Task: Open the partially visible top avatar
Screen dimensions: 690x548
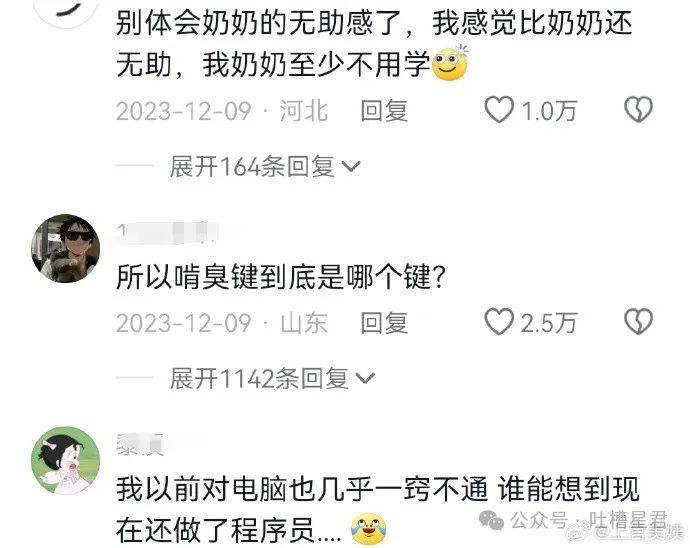Action: pos(66,12)
